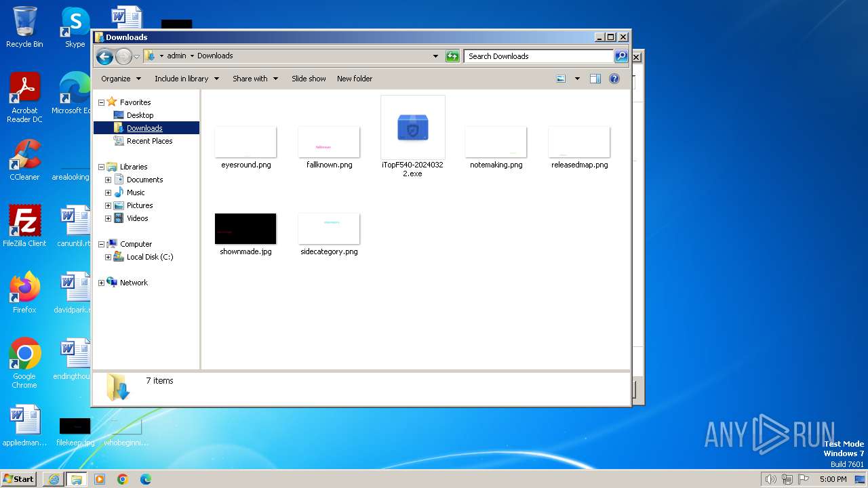
Task: Open recent pages dropdown beside Forward arrow
Action: point(136,56)
